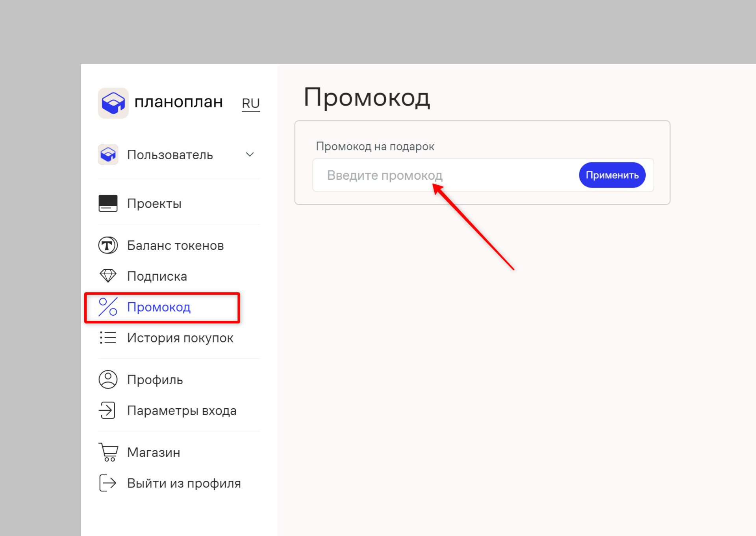This screenshot has height=536, width=756.
Task: Select the Проекты icon in sidebar
Action: [x=107, y=203]
